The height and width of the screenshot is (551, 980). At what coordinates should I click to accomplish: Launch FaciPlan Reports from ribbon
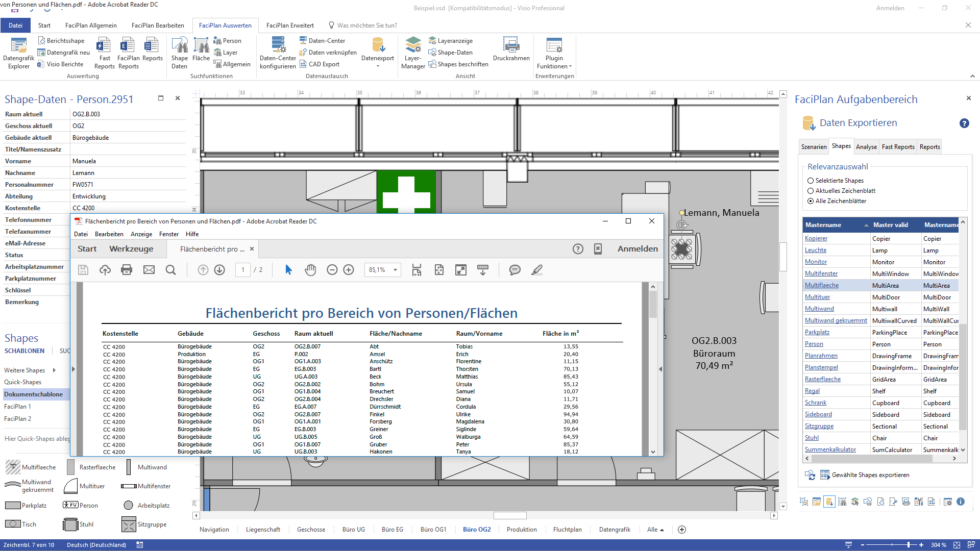click(x=128, y=53)
